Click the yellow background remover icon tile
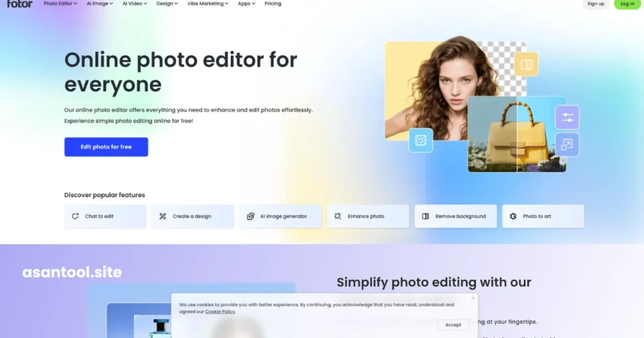Screen dimensions: 644x338 click(x=526, y=65)
